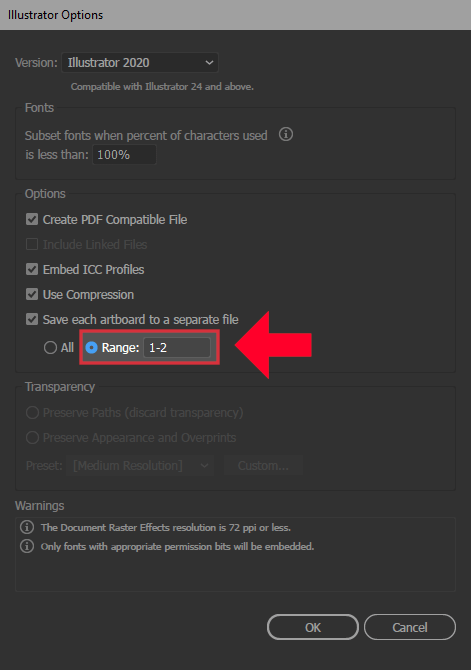Toggle Create PDF Compatible File checkbox
This screenshot has width=471, height=670.
click(x=32, y=220)
